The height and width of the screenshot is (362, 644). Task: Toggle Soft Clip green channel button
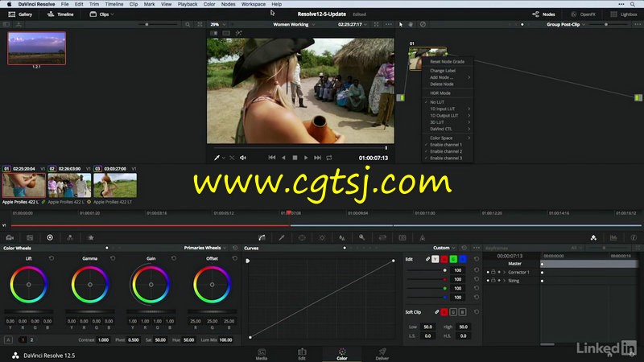point(453,312)
